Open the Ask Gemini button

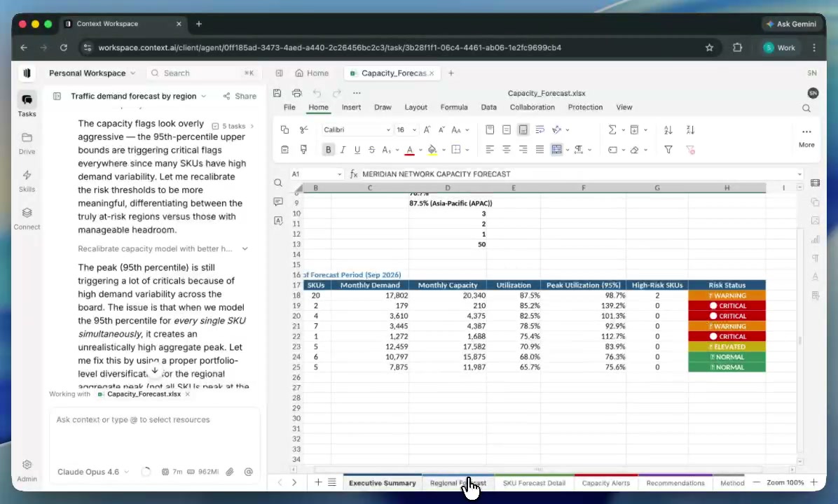click(x=792, y=23)
